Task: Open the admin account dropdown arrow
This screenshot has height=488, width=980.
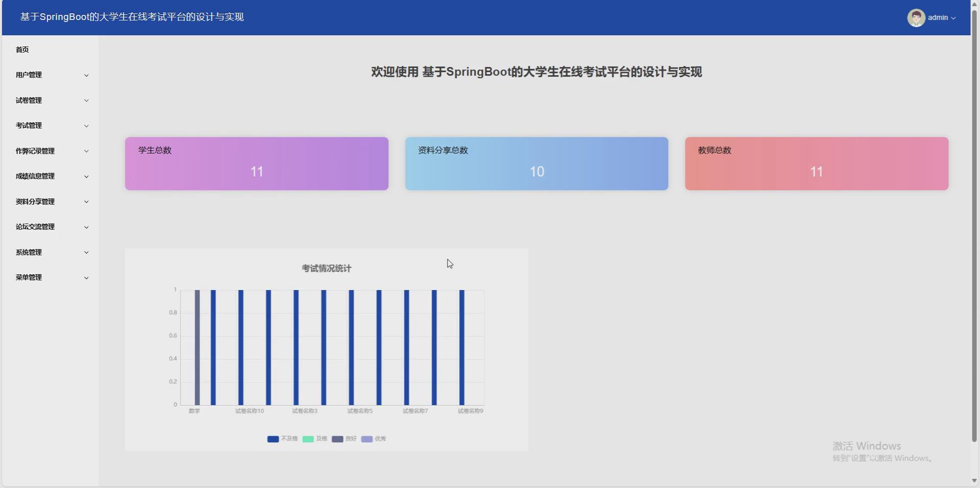Action: 953,18
